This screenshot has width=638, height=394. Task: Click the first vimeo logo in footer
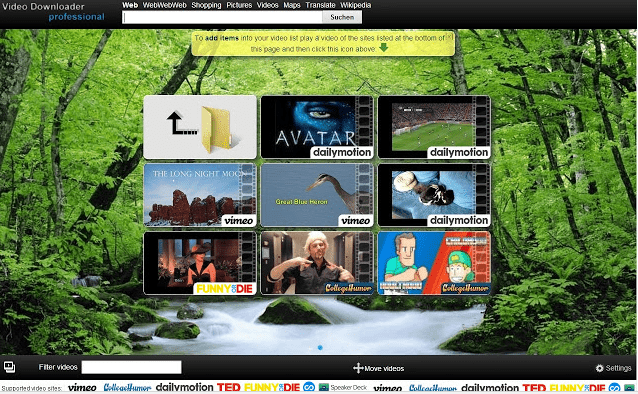(82, 387)
